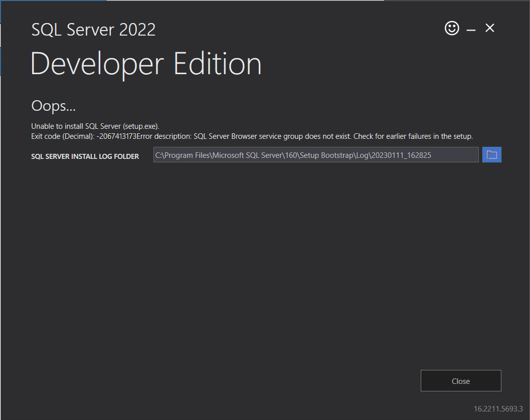
Task: Click the install log folder path field
Action: tap(316, 155)
